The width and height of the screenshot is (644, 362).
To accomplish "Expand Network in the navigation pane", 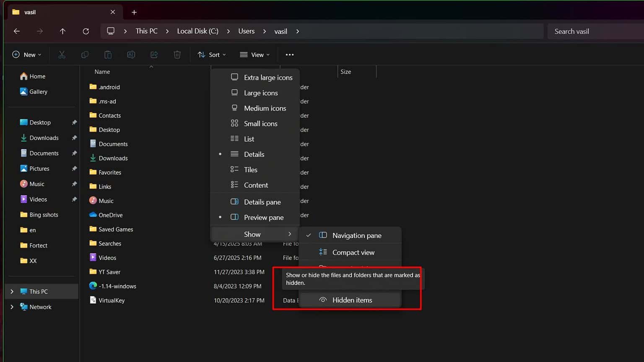I will point(11,307).
